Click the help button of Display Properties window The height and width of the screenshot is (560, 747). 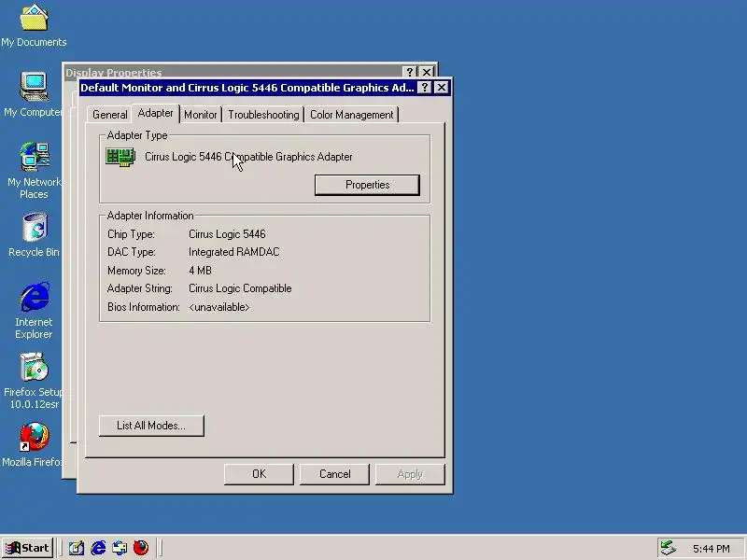click(409, 72)
